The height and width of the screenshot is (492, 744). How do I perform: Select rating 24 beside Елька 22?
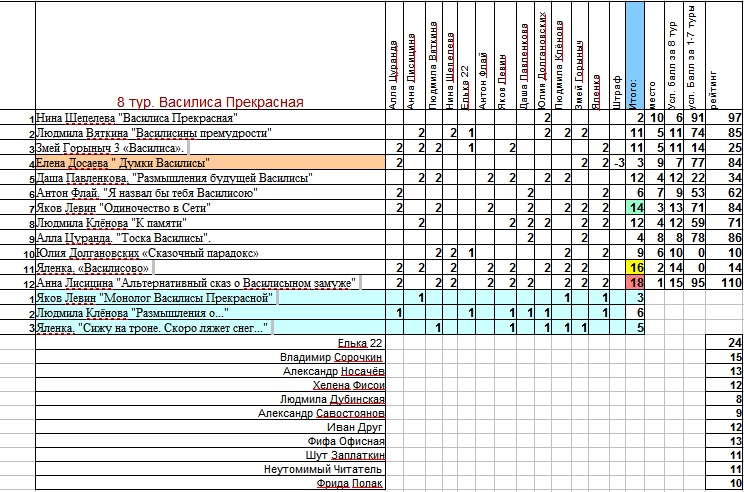[x=725, y=343]
